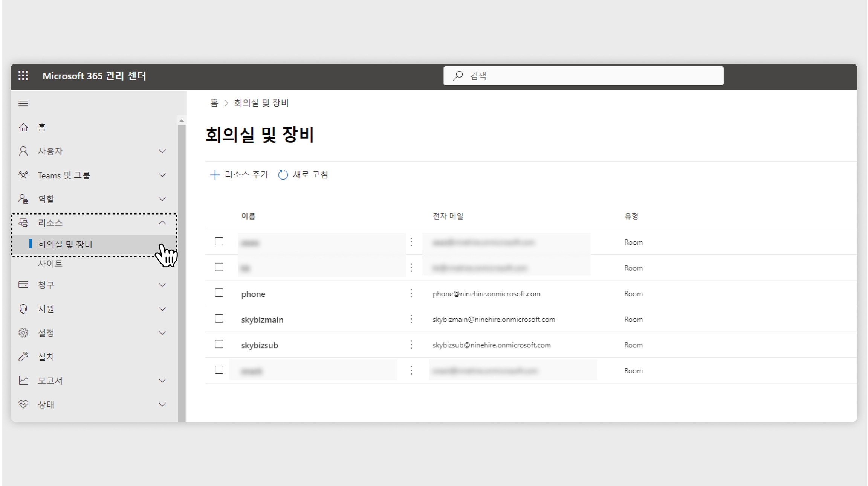
Task: Click the 보고서 chart icon
Action: click(x=23, y=381)
